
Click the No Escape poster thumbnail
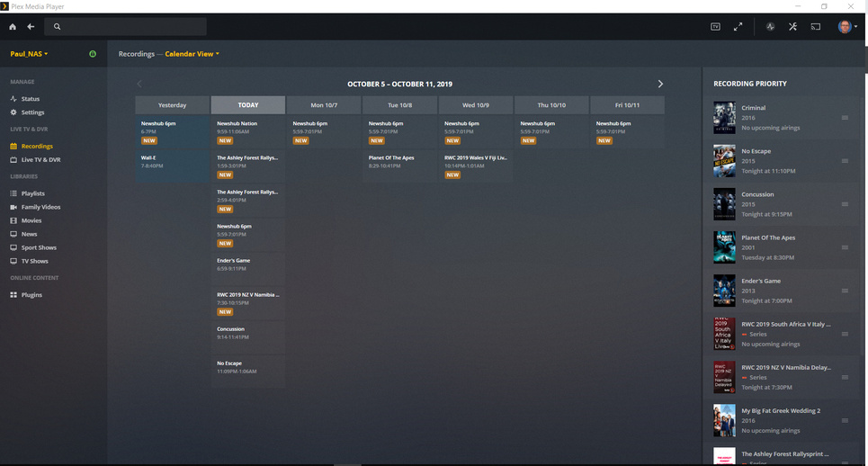[x=724, y=160]
